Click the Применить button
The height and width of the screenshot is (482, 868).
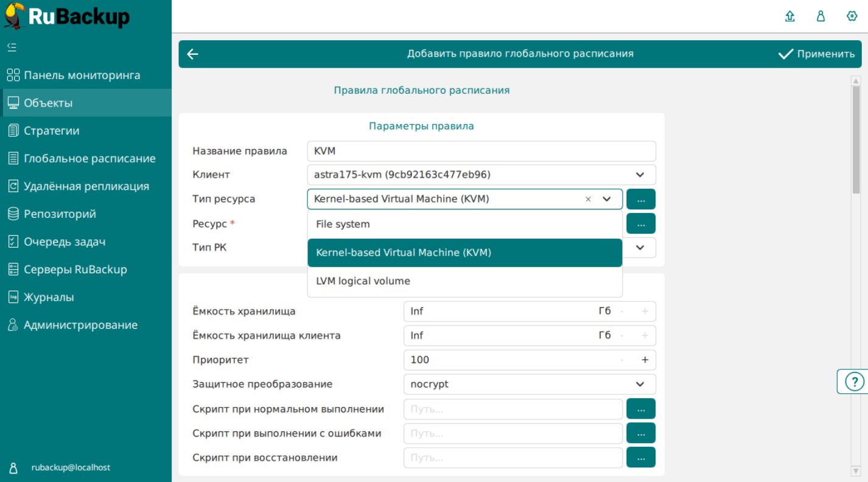click(817, 54)
